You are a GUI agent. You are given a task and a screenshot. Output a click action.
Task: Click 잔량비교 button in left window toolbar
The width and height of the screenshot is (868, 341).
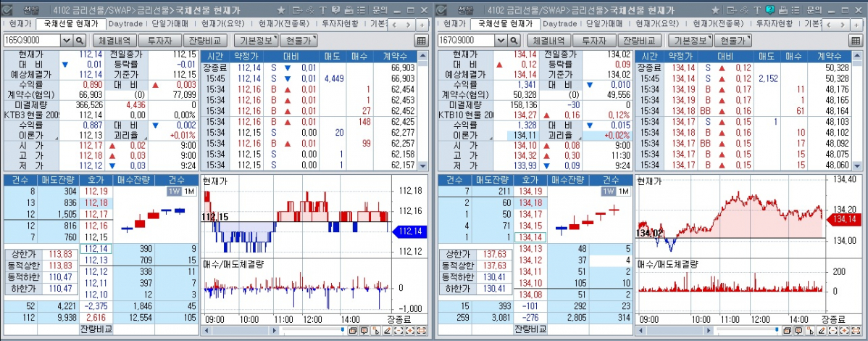(205, 41)
